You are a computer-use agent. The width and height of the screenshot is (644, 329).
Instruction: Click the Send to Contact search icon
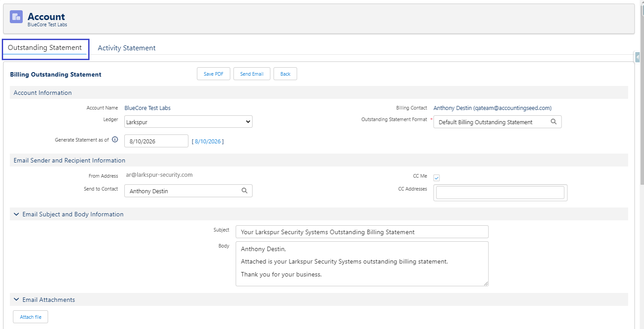coord(245,191)
